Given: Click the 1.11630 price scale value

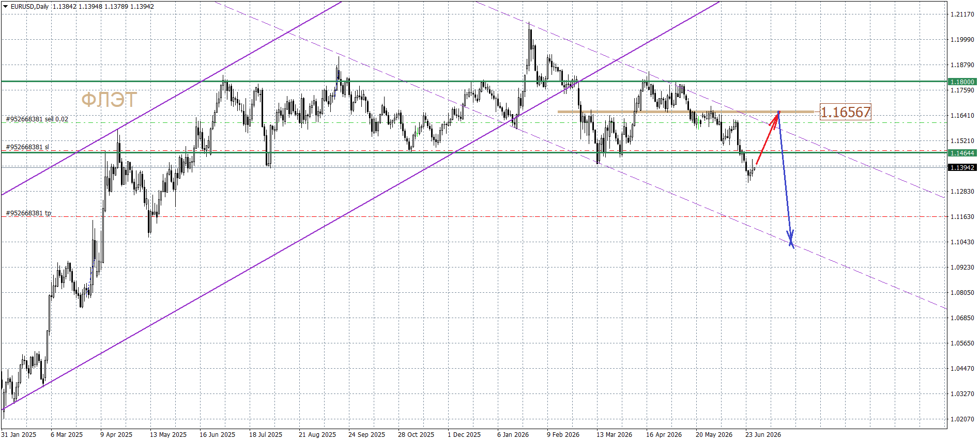Looking at the screenshot, I should (962, 217).
